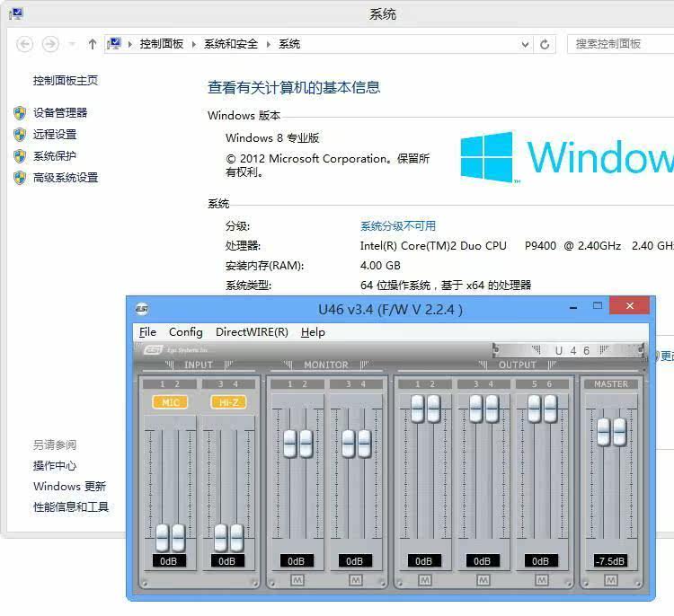Screen dimensions: 674x616
Task: Expand chevron after 控制面板 breadcrumb
Action: coord(194,44)
